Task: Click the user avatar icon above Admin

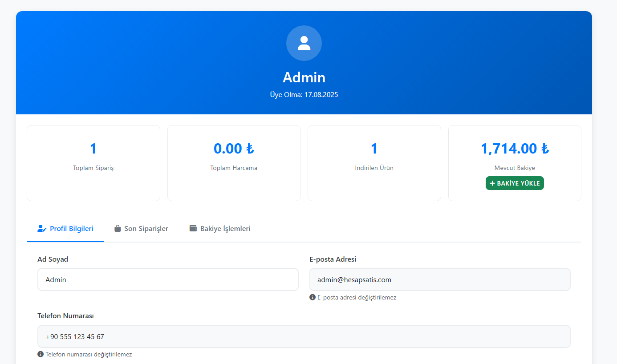Action: point(304,43)
